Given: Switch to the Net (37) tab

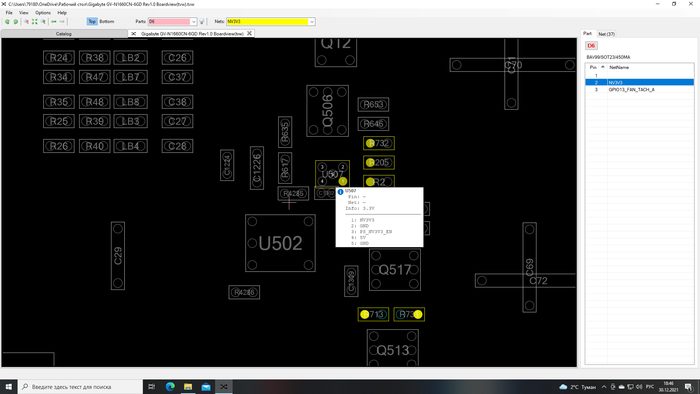Looking at the screenshot, I should click(x=606, y=34).
